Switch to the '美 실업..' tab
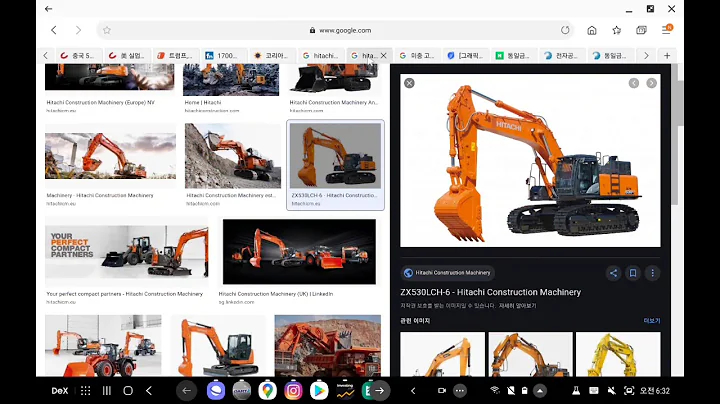This screenshot has width=720, height=404. pos(127,56)
